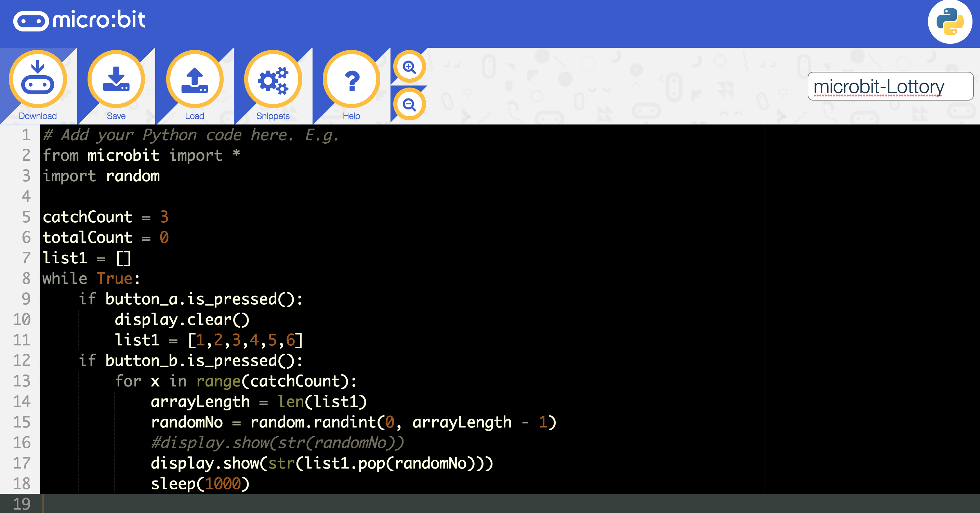Click 'sleep(1000)' line
Screen dimensions: 980x513
coord(200,484)
